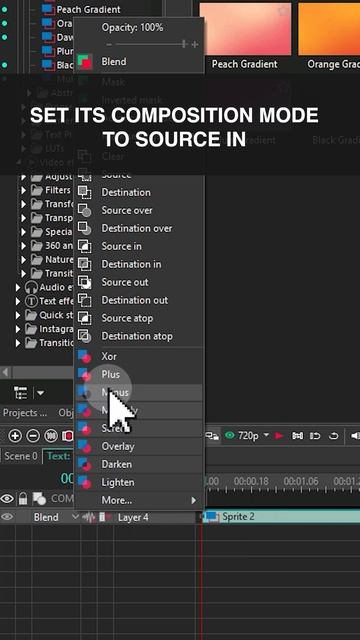Toggle the timeline header lock icon
The width and height of the screenshot is (360, 640).
[23, 498]
